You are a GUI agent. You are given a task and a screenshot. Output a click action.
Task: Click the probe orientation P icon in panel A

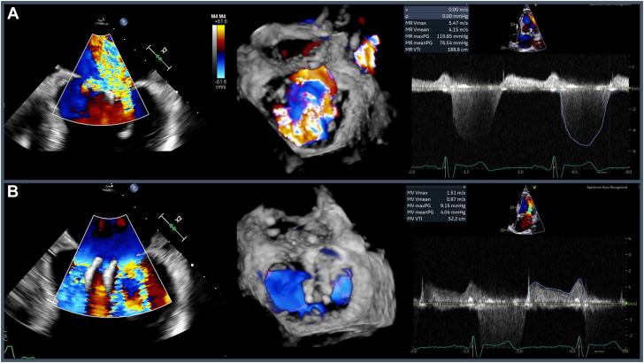(x=124, y=22)
